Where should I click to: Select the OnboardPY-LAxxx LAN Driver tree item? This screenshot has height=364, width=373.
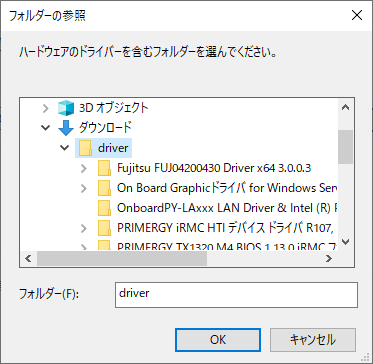click(x=218, y=208)
